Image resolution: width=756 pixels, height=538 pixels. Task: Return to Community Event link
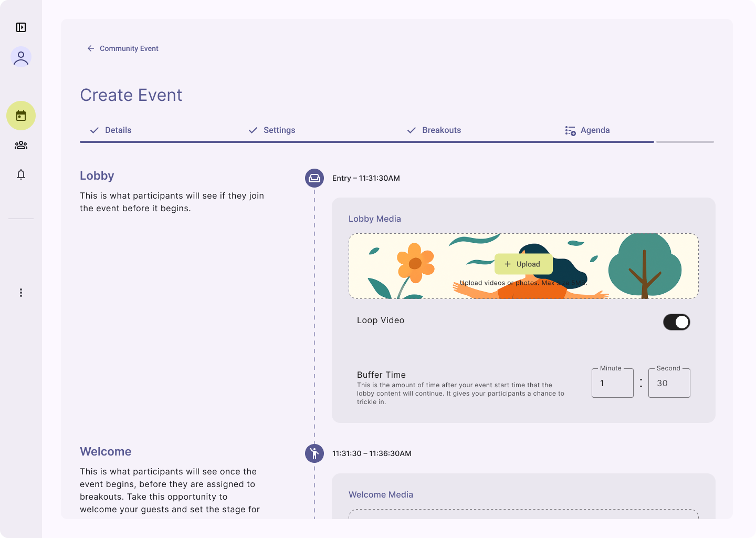(129, 48)
